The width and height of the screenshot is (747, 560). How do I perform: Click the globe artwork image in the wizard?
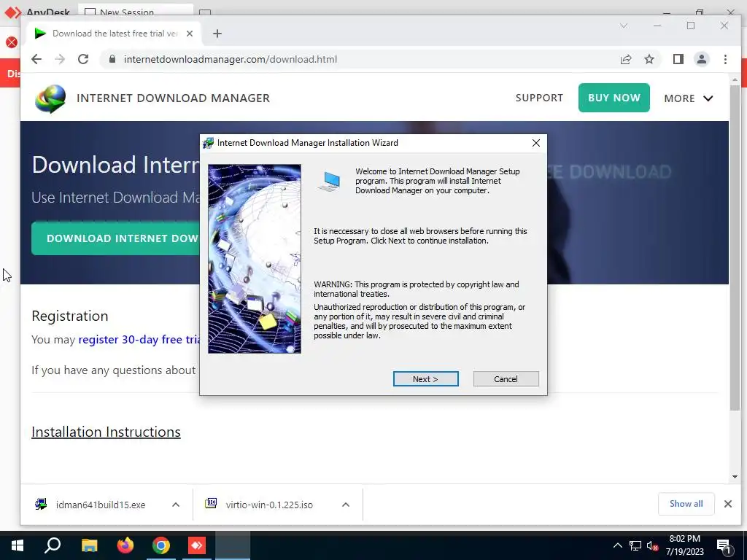pos(255,259)
